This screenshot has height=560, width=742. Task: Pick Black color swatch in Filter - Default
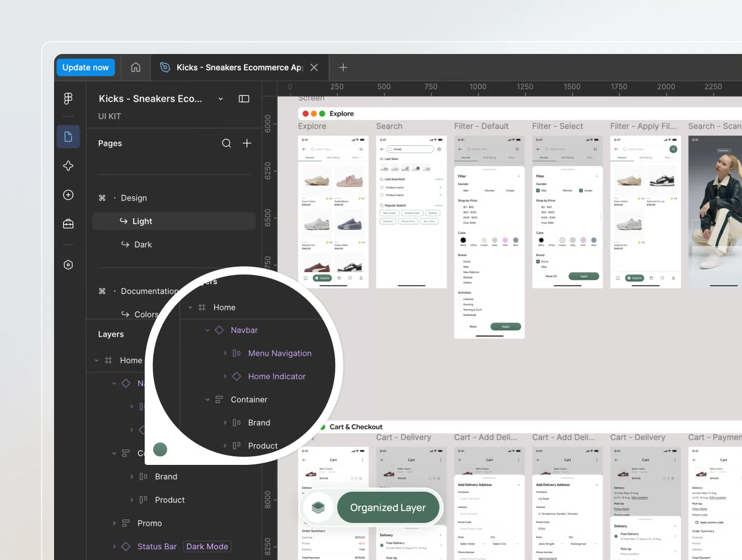pos(463,240)
